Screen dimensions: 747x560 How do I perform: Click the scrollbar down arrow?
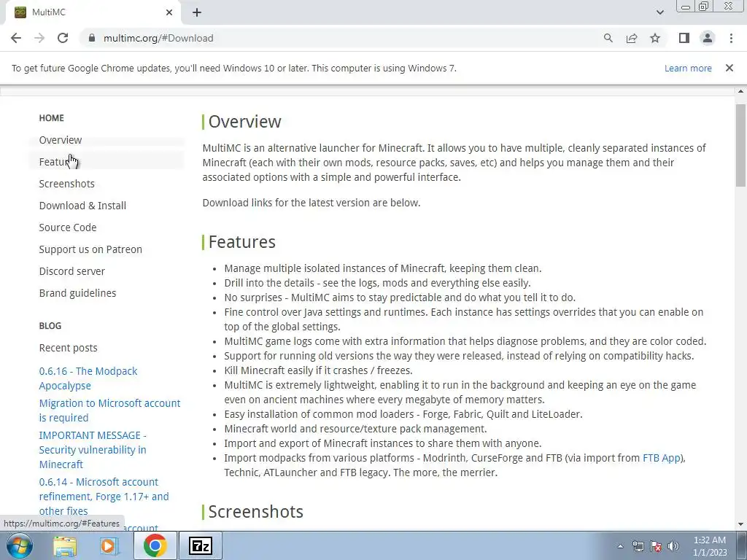tap(740, 524)
